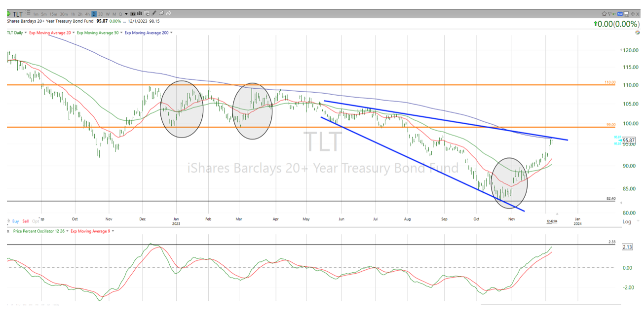Select the 110.00 orange line label

(x=610, y=82)
